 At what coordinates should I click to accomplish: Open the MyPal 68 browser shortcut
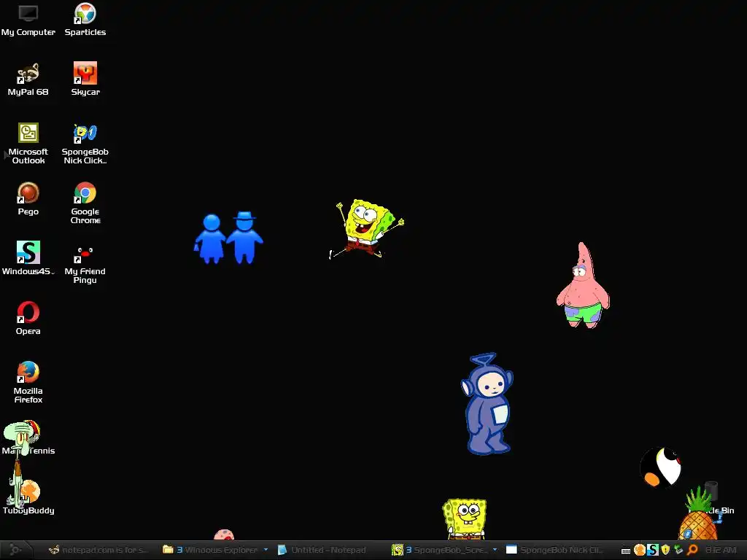coord(28,79)
